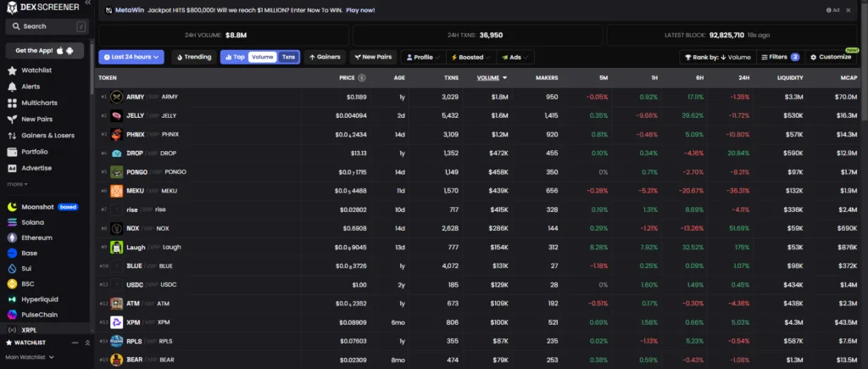Viewport: 868px width, 369px height.
Task: Sort by TXNS column header
Action: pos(451,78)
